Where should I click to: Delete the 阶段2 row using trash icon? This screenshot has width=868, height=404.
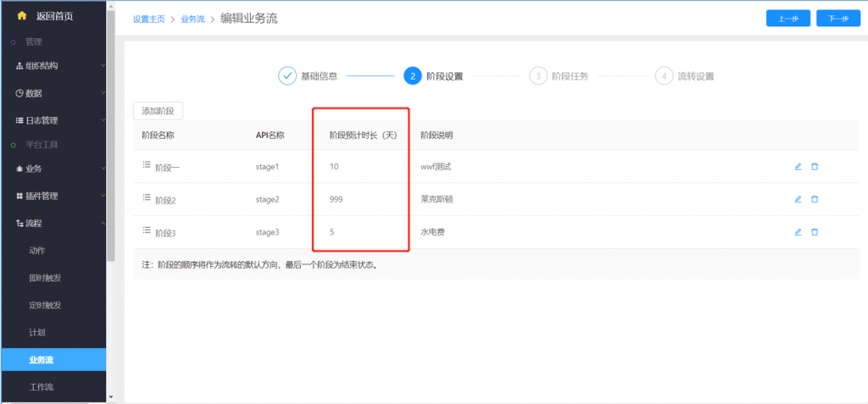(x=815, y=199)
